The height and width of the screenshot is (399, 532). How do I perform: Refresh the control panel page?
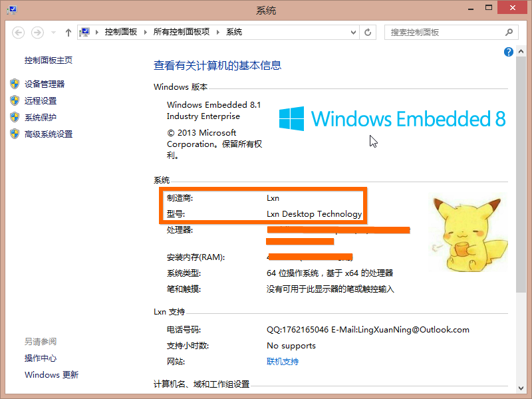coord(368,32)
